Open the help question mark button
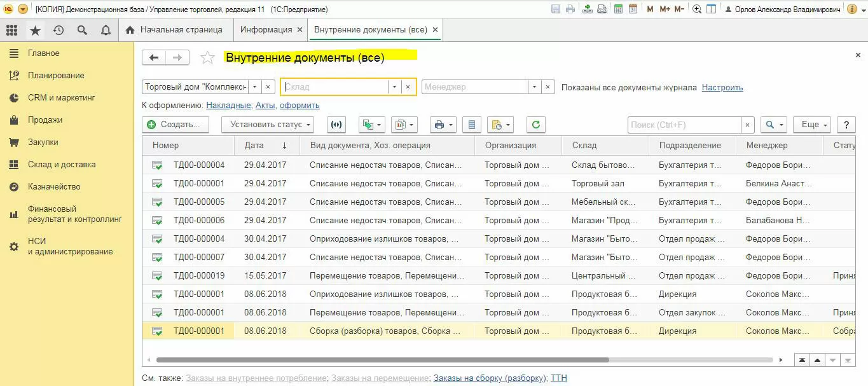 (846, 125)
